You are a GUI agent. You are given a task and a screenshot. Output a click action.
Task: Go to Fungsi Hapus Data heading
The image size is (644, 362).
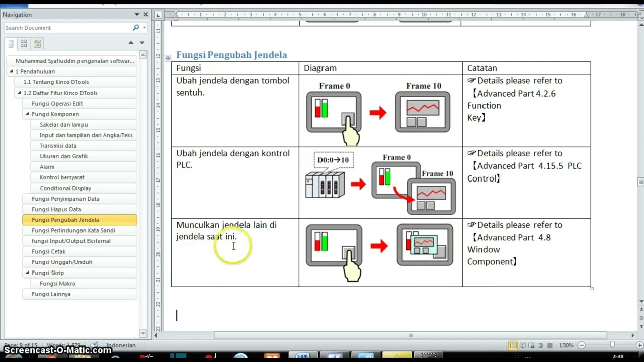pyautogui.click(x=80, y=209)
